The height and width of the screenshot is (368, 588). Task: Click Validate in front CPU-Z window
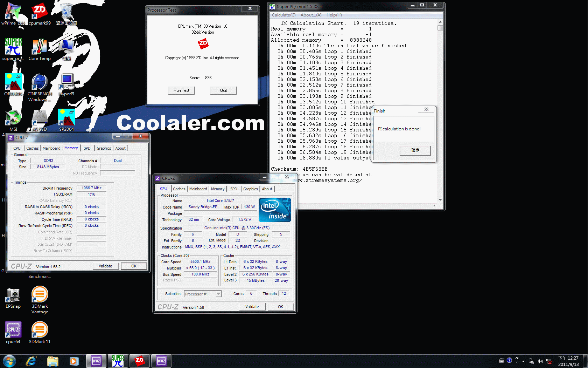point(252,307)
